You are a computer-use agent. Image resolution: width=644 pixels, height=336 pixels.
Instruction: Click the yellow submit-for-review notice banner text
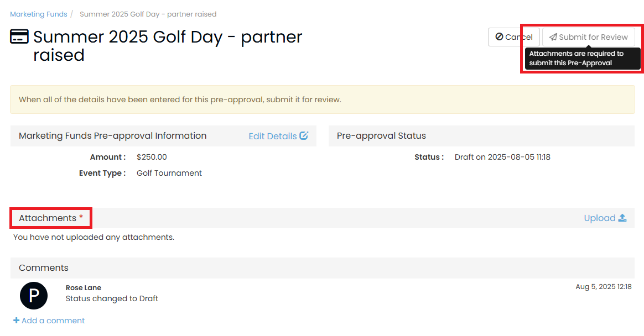coord(180,99)
